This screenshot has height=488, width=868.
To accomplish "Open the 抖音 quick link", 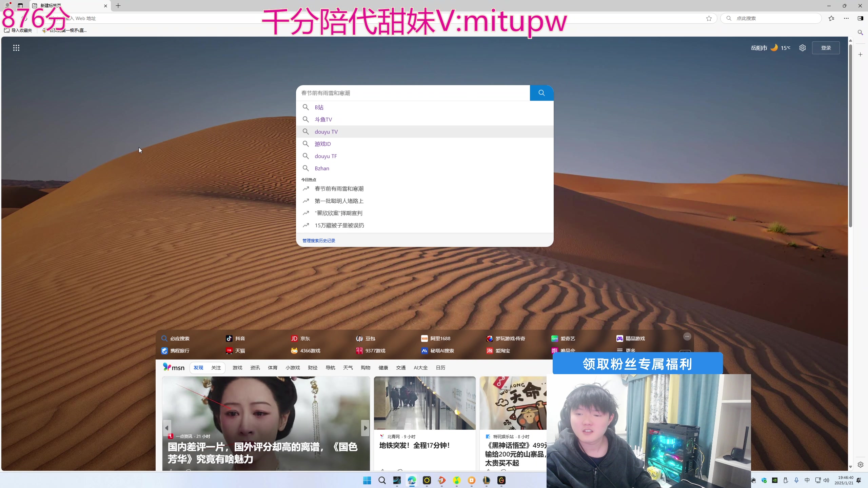I will [x=235, y=339].
